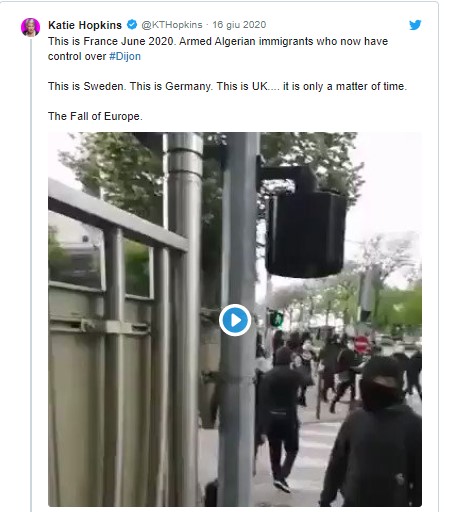Click the Twitter bird logo icon
466x512 pixels.
click(x=415, y=25)
